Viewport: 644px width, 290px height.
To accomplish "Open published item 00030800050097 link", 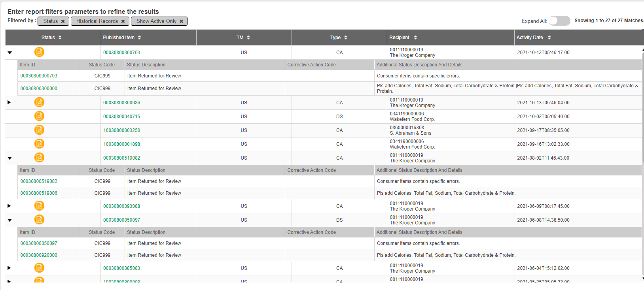I will pyautogui.click(x=122, y=220).
